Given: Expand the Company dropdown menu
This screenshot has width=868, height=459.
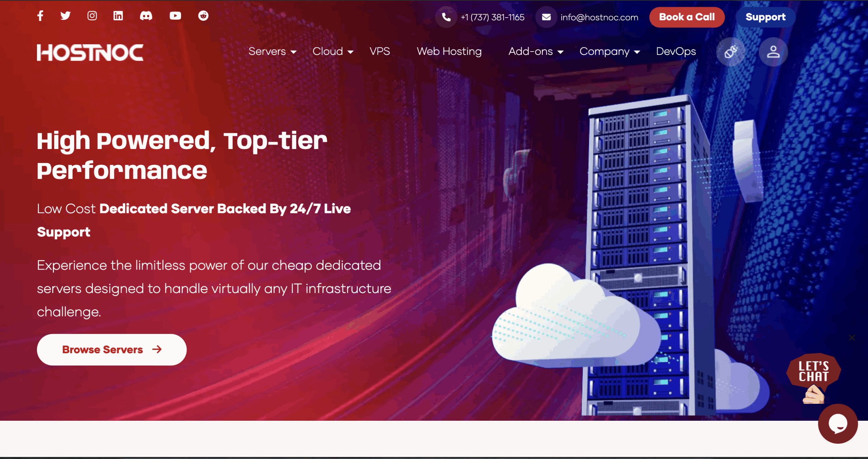Looking at the screenshot, I should point(609,51).
